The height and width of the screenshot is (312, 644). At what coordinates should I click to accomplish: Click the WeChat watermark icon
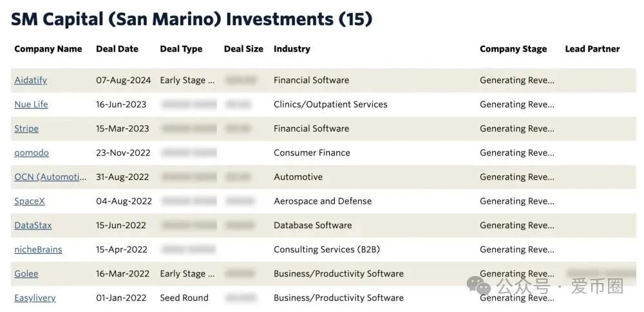[479, 286]
